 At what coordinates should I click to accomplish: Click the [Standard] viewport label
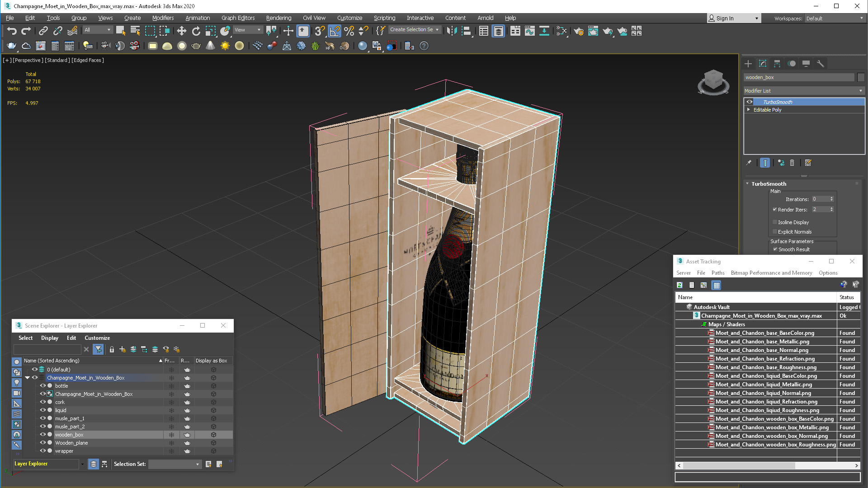point(57,60)
